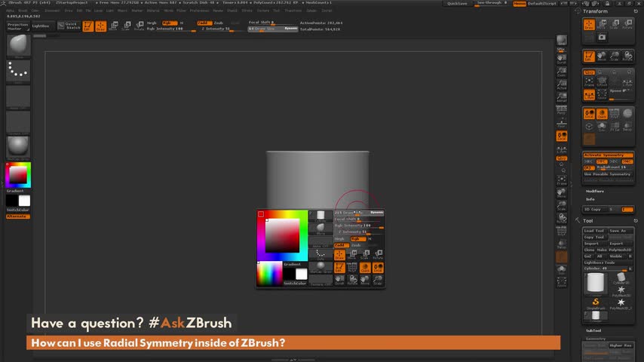
Task: Select Cylinder3D tool thumbnail
Action: click(621, 279)
